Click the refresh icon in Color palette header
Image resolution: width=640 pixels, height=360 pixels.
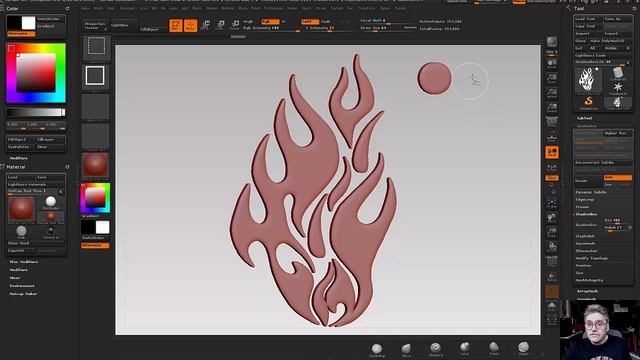[67, 8]
